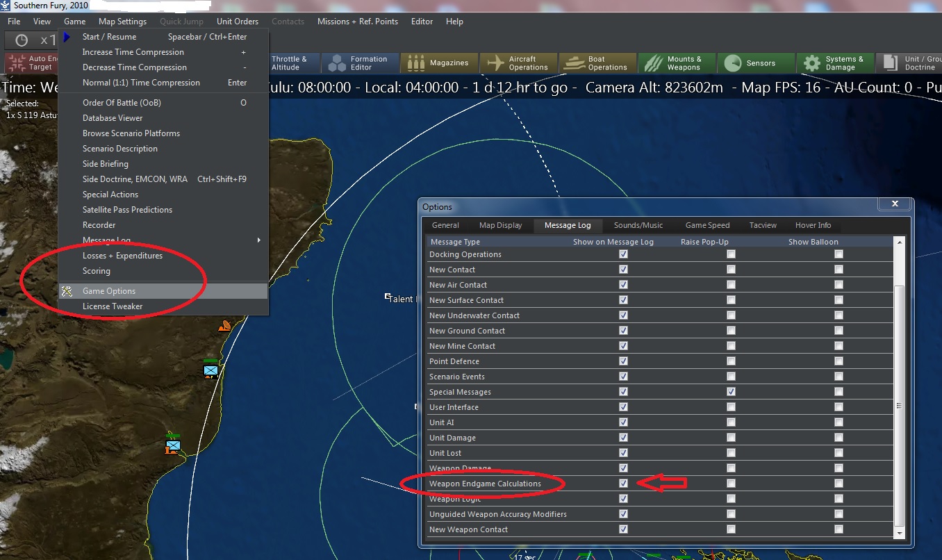942x560 pixels.
Task: Open the View menu
Action: pos(42,22)
